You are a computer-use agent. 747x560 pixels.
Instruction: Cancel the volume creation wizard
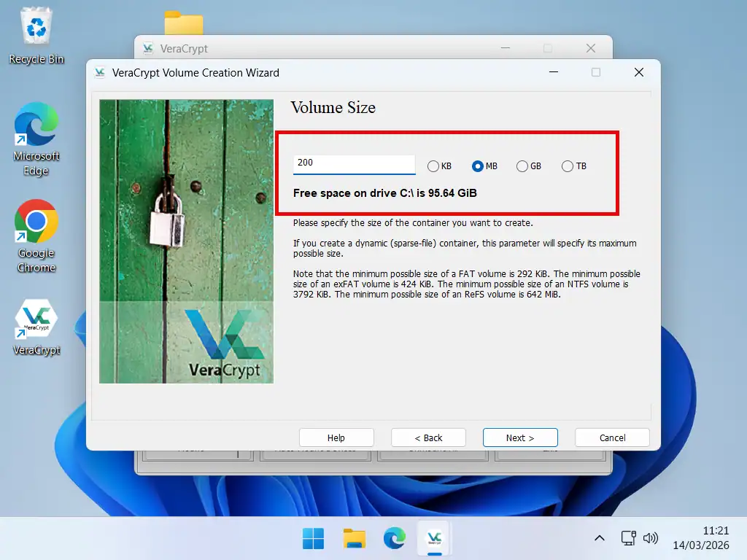[612, 437]
